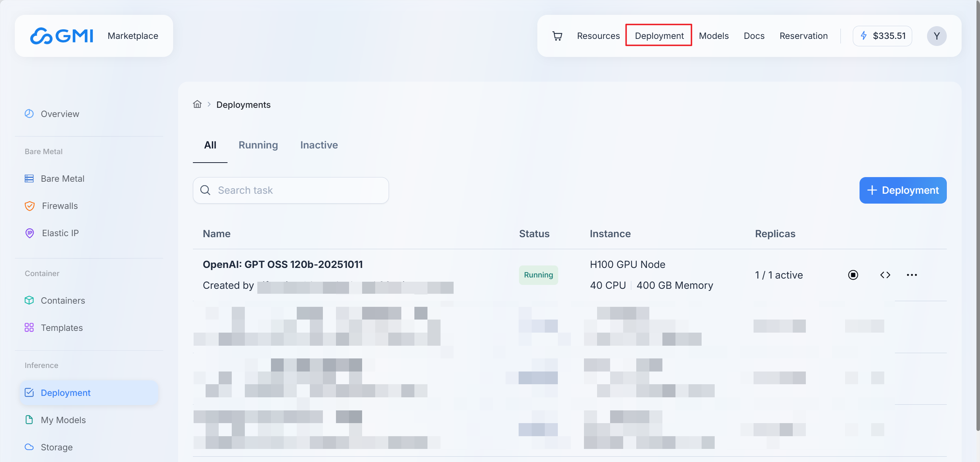
Task: Open Firewalls in the sidebar
Action: pos(60,206)
